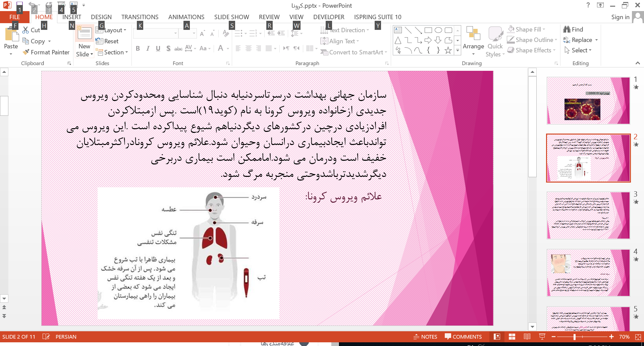Select slide 4 thumbnail
644x346 pixels.
click(x=588, y=273)
